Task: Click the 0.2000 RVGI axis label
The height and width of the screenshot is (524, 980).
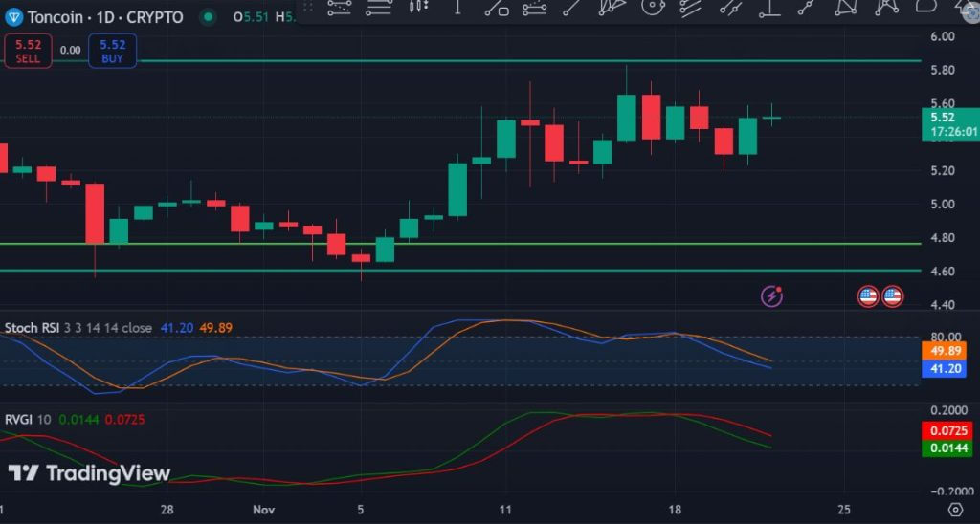Action: click(950, 409)
